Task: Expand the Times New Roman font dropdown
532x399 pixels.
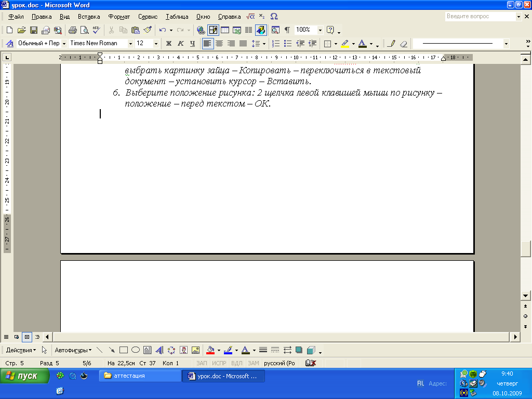Action: (x=130, y=44)
